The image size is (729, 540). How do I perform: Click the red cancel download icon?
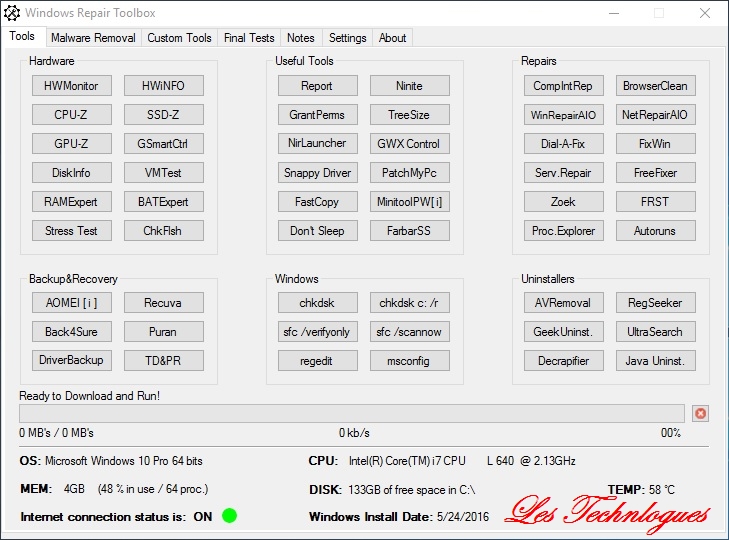(x=700, y=413)
